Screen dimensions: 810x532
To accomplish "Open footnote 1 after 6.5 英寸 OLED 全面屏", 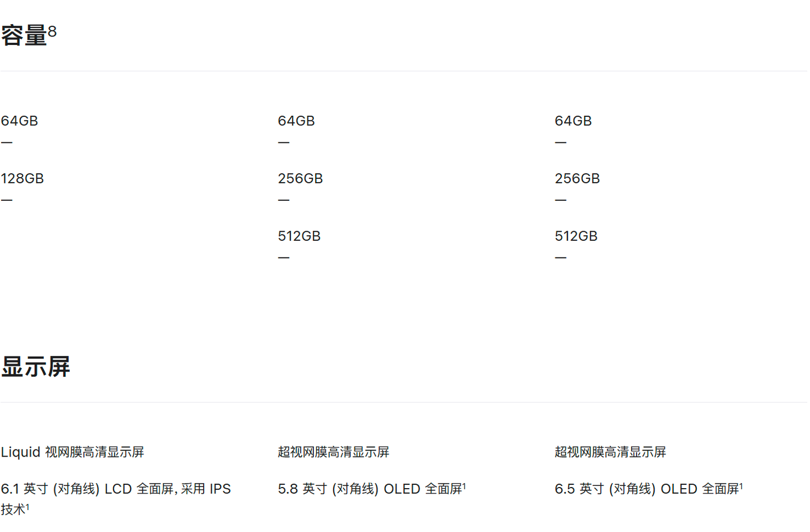I will 741,486.
